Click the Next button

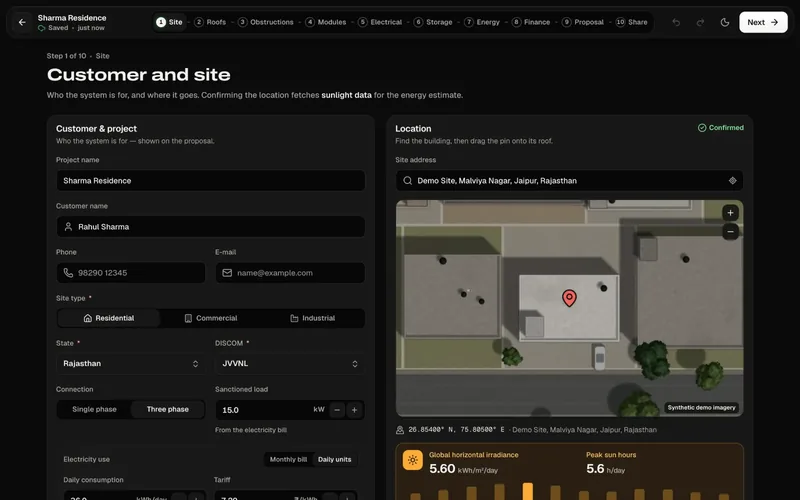coord(763,22)
